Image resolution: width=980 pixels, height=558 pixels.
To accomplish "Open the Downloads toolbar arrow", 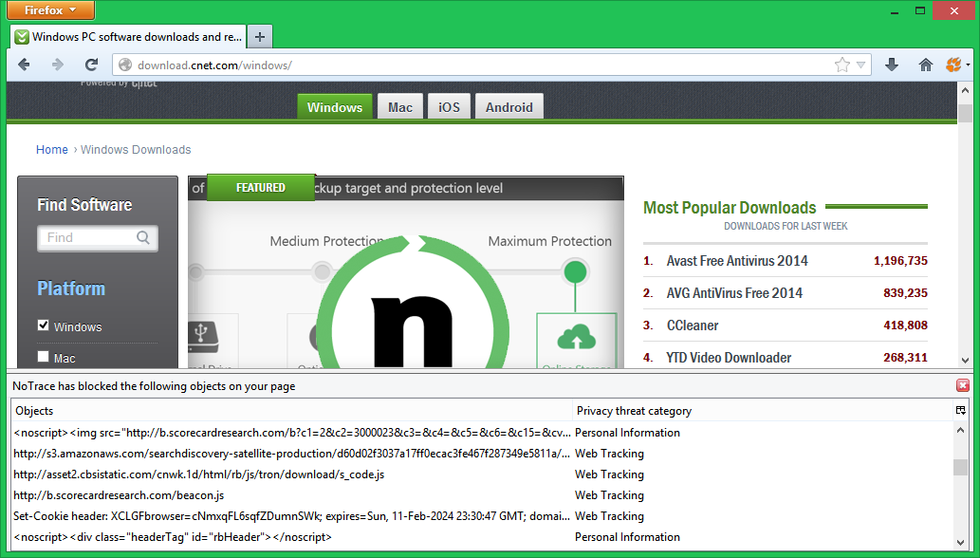I will (892, 65).
